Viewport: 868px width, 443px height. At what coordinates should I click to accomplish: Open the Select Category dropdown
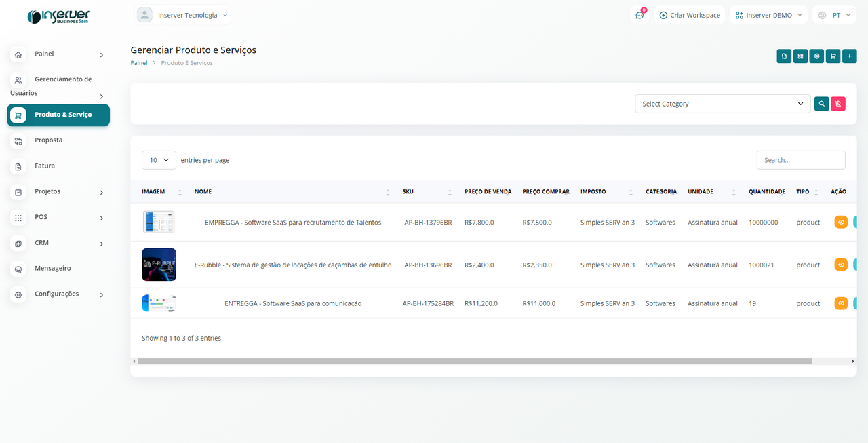coord(722,104)
